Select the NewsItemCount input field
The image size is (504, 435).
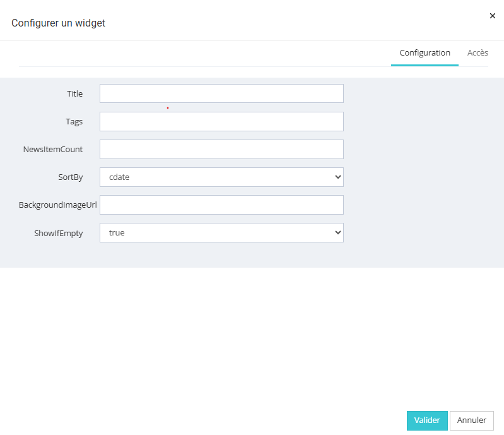click(221, 149)
